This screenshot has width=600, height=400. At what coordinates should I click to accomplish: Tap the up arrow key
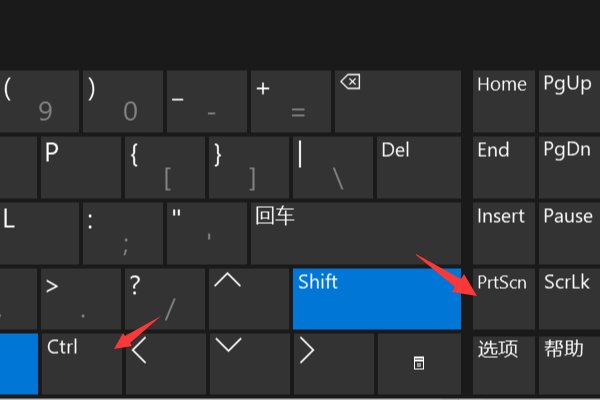click(x=248, y=298)
